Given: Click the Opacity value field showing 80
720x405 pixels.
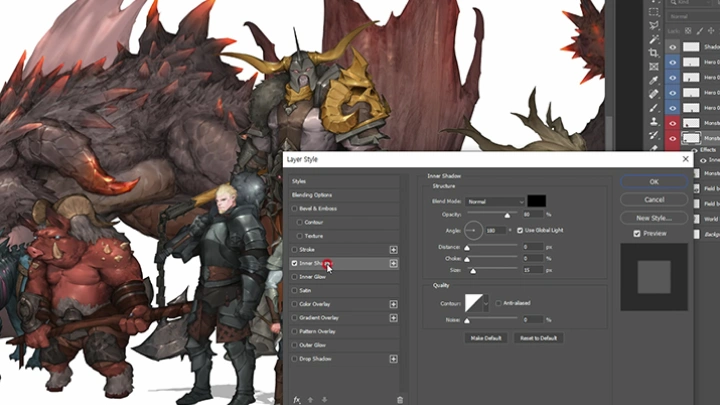Looking at the screenshot, I should click(533, 214).
